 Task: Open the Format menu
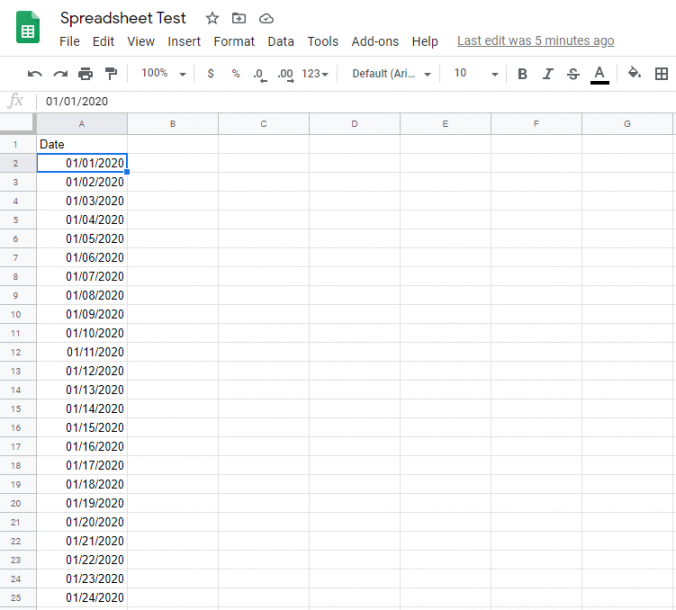(234, 41)
